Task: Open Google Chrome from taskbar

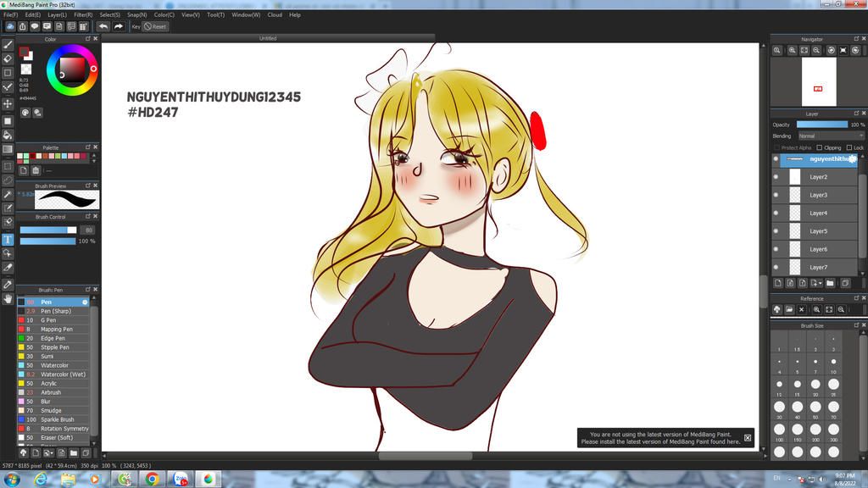Action: 153,480
